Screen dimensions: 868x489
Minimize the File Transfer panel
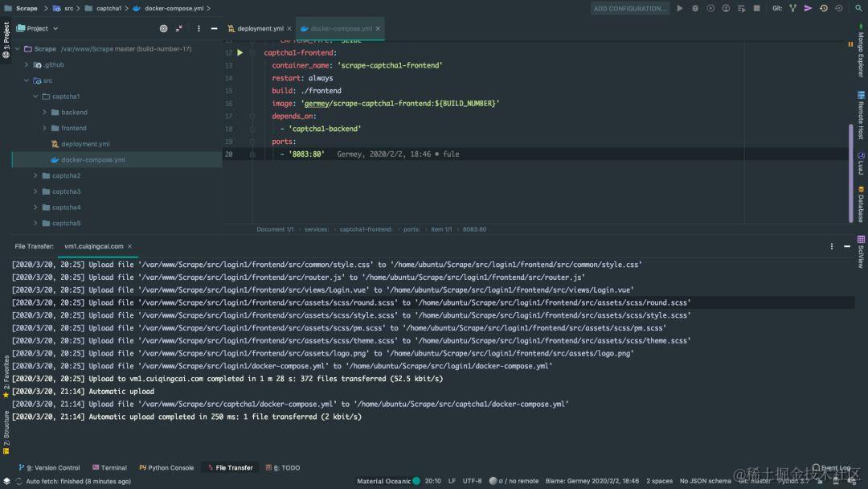[847, 246]
